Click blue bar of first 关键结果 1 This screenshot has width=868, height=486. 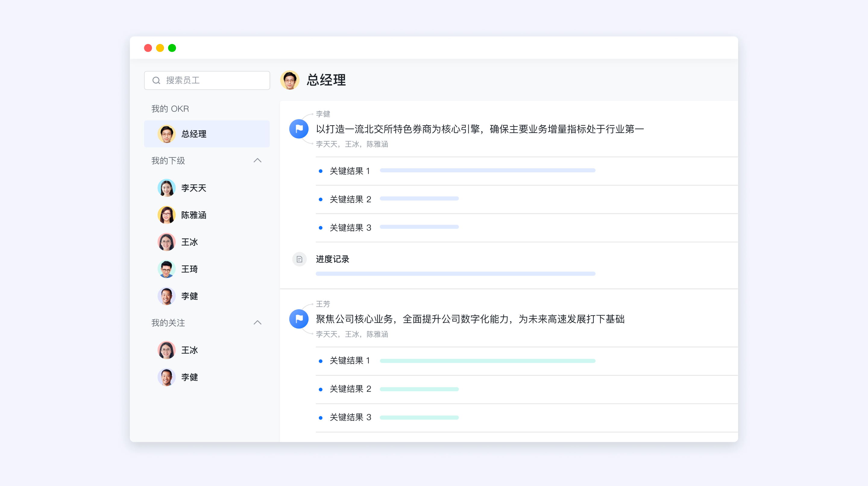pyautogui.click(x=488, y=170)
